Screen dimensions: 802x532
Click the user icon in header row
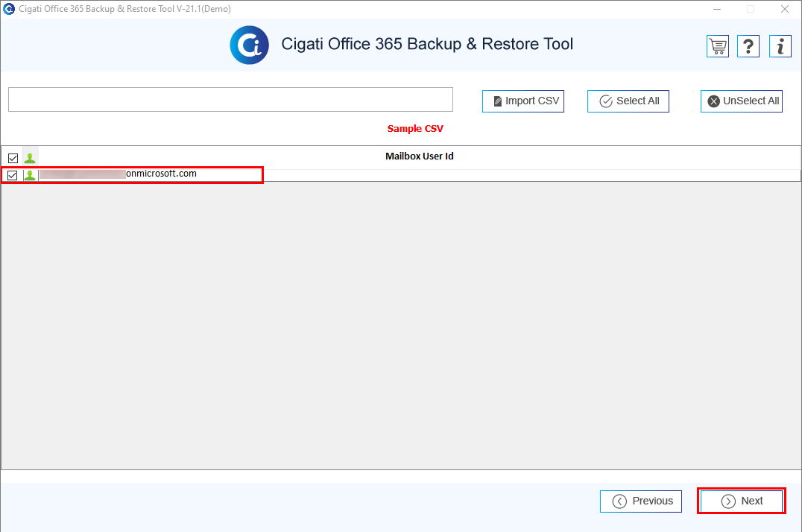[30, 158]
